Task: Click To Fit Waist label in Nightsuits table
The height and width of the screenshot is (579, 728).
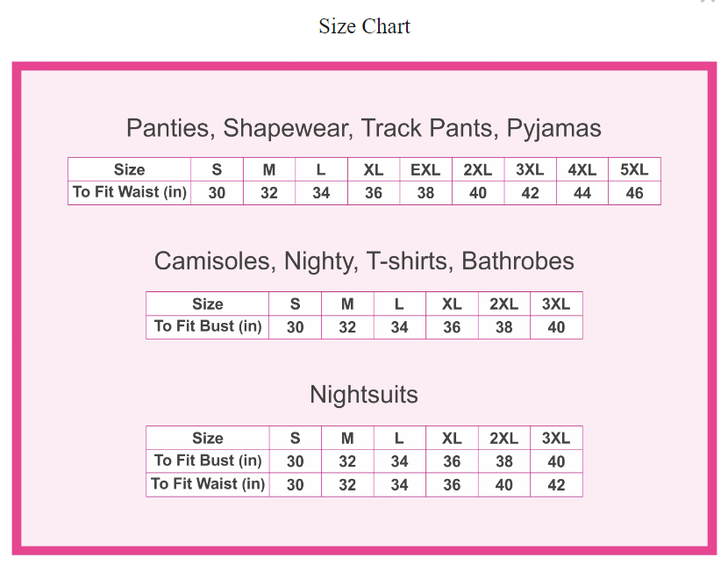Action: 208,483
